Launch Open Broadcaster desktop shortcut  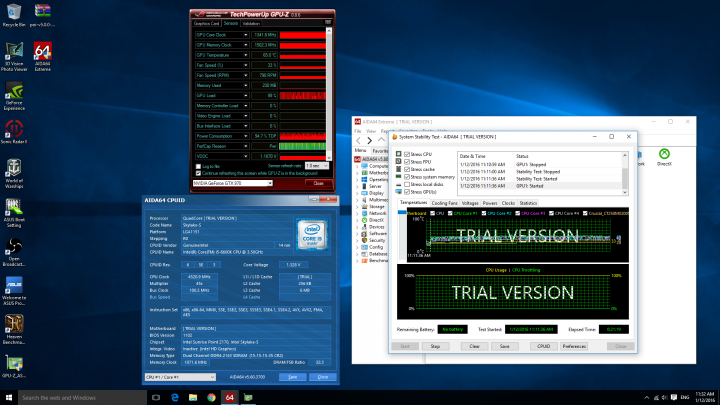14,252
